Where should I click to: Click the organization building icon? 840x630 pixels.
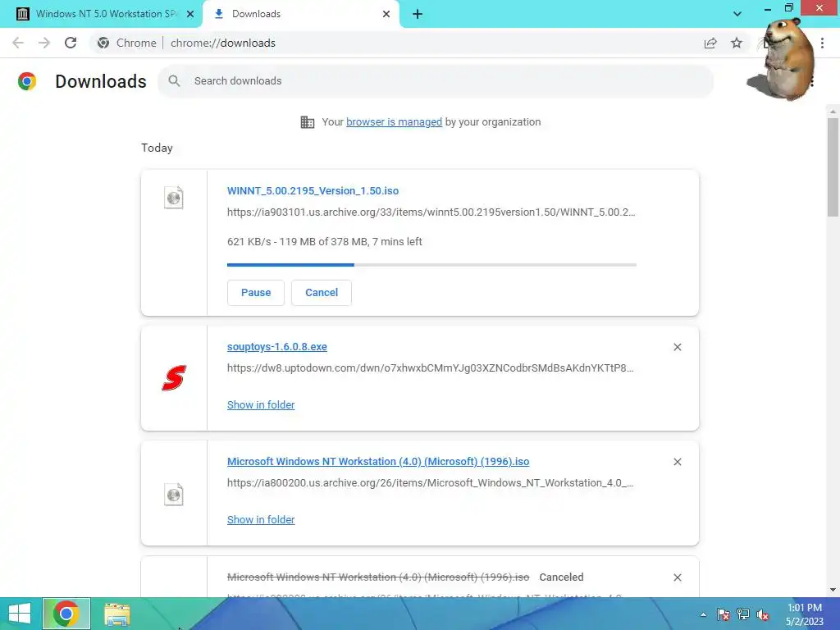308,122
